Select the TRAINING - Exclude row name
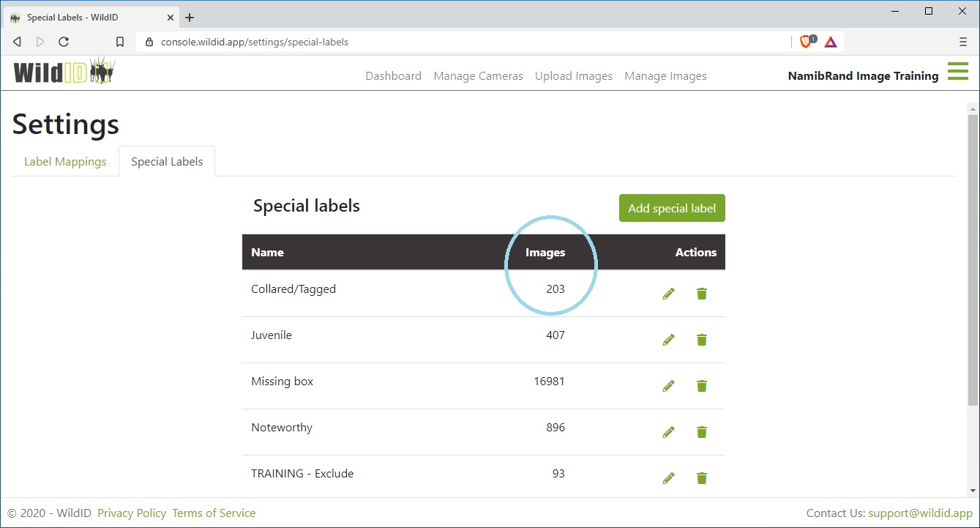The height and width of the screenshot is (528, 980). tap(302, 474)
